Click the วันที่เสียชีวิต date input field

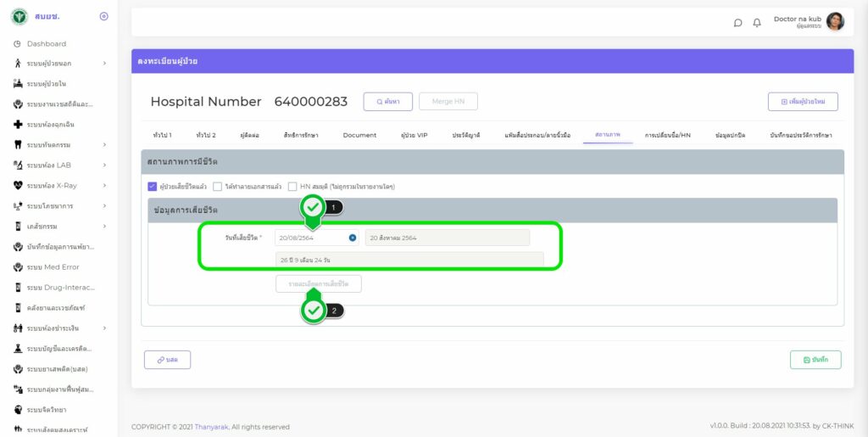[x=310, y=238]
